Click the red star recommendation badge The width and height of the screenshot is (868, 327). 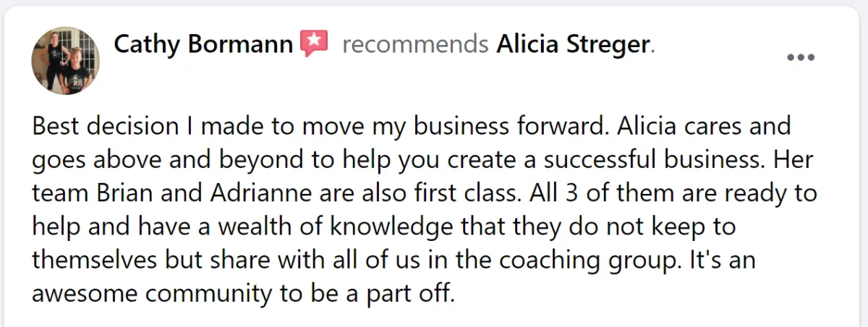click(315, 45)
